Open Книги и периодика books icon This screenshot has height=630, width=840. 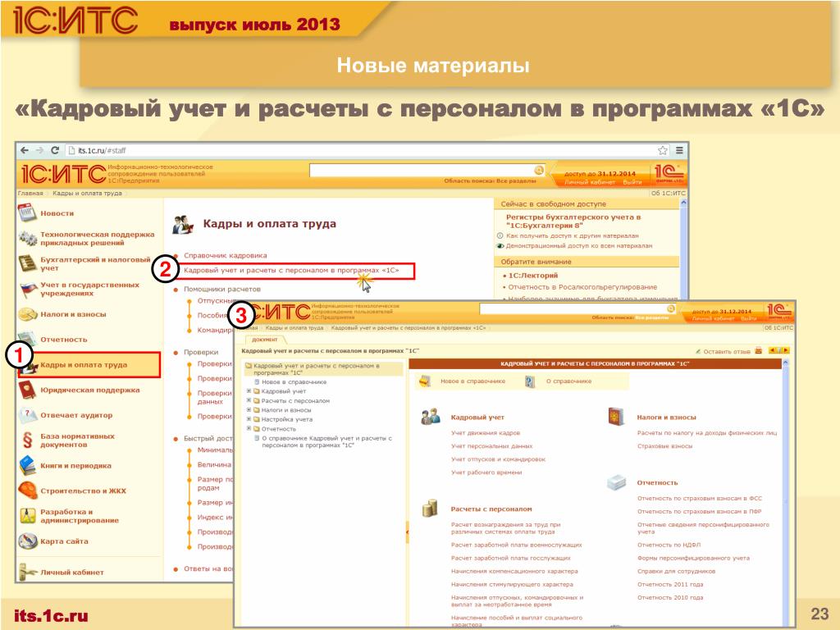click(x=27, y=466)
